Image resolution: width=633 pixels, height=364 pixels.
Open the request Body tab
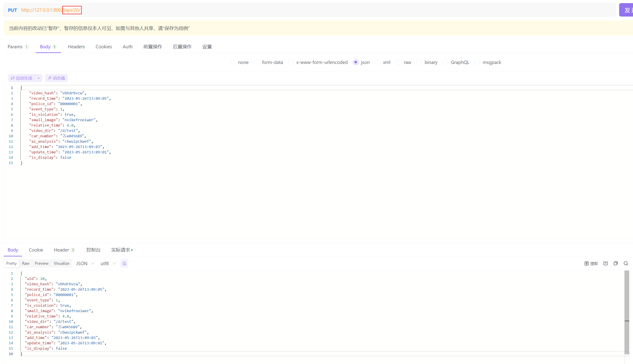click(48, 47)
